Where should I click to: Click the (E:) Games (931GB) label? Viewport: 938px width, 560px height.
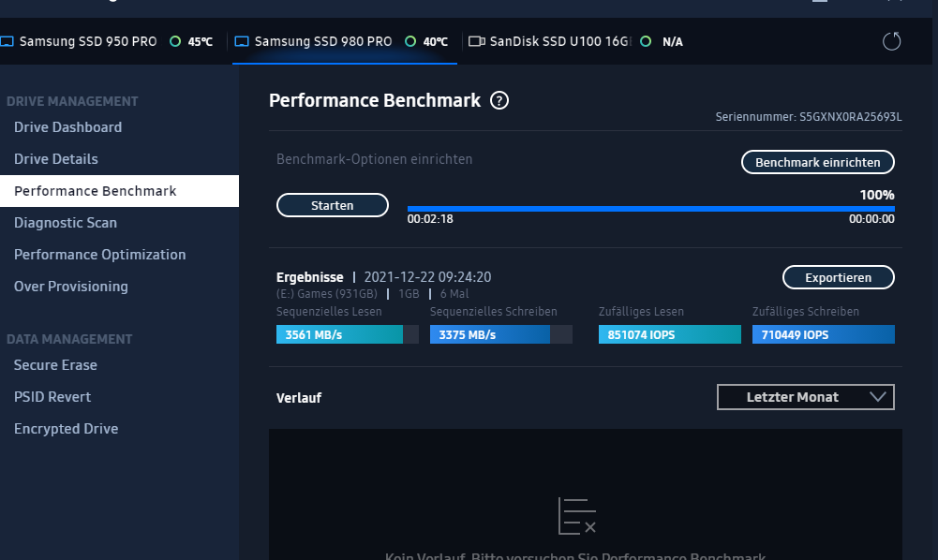tap(327, 294)
